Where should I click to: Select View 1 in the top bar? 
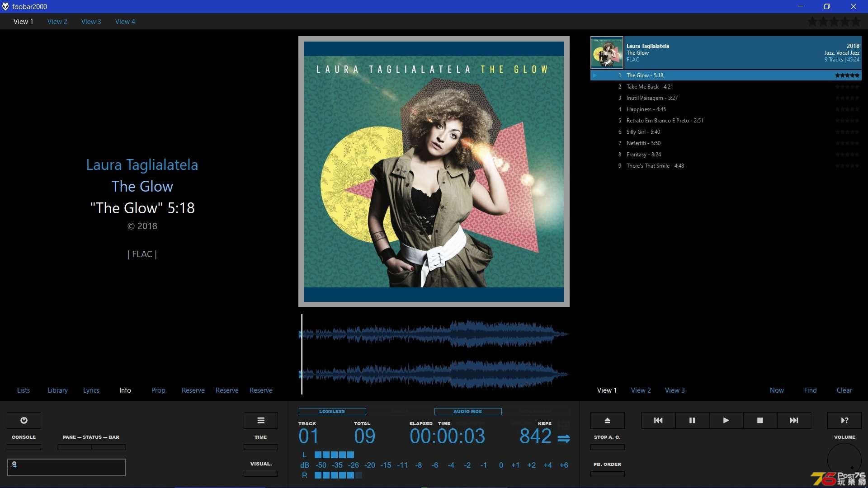tap(24, 21)
